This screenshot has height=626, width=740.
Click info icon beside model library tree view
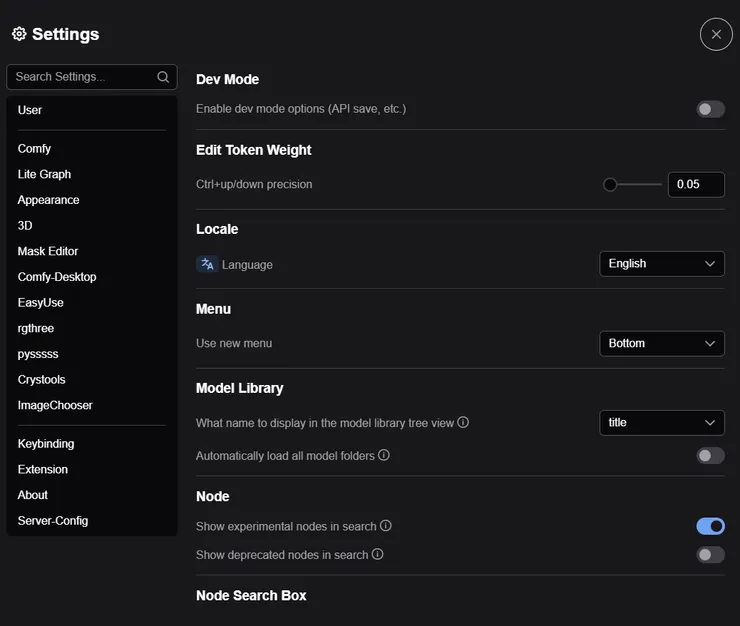click(463, 422)
